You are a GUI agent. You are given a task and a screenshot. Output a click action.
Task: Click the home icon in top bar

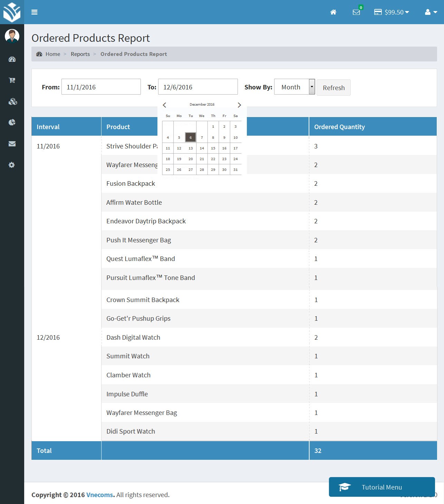(x=333, y=12)
